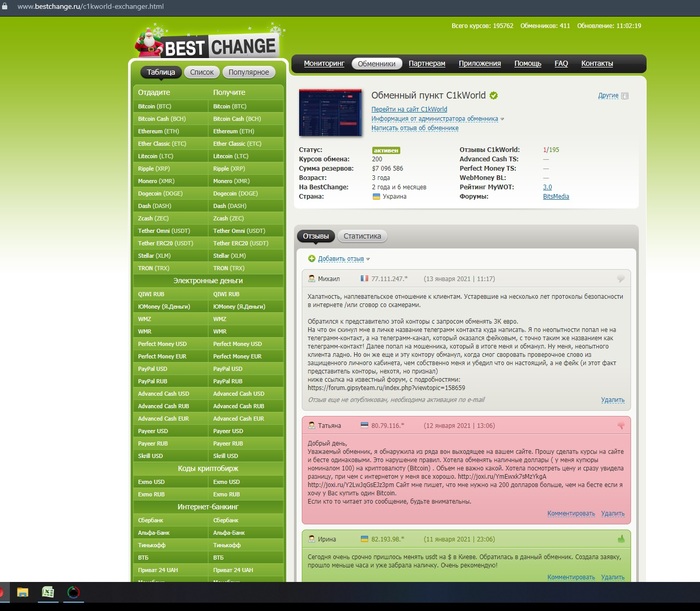Open Обменники in the top menu
Viewport: 700px width, 611px height.
tap(376, 63)
